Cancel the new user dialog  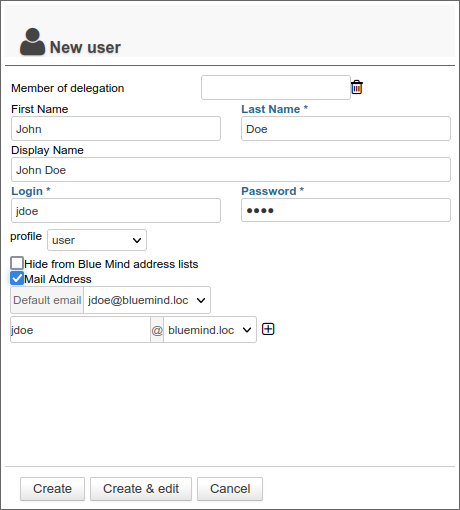point(230,489)
